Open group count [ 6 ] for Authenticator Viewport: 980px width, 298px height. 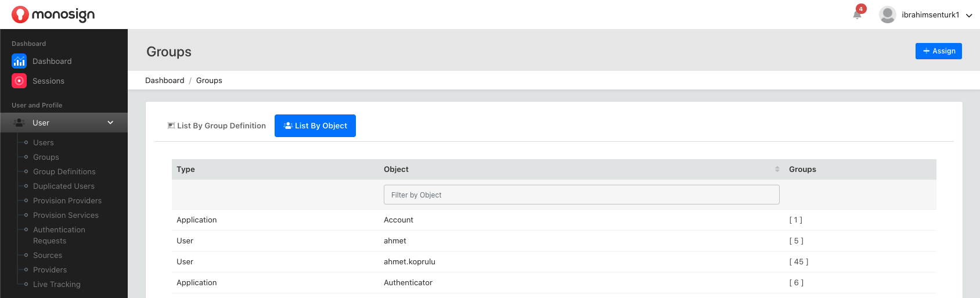click(796, 282)
